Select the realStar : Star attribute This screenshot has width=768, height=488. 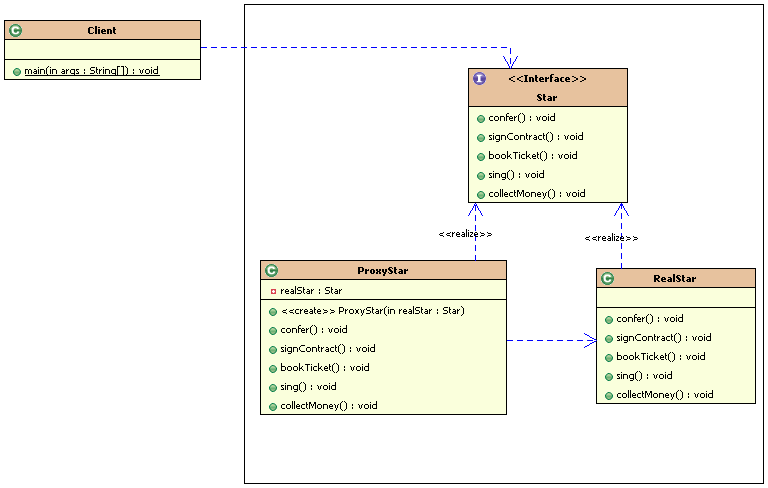[311, 291]
